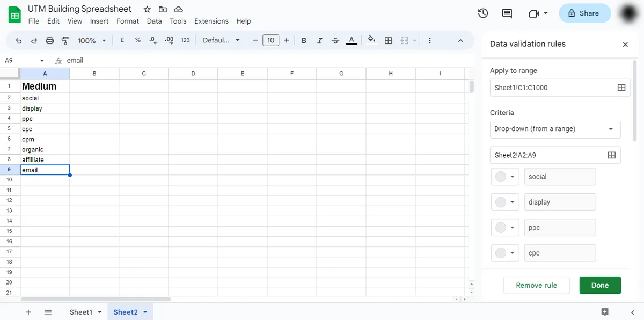Open the fill color tool
Screen dimensions: 644x320
[372, 40]
